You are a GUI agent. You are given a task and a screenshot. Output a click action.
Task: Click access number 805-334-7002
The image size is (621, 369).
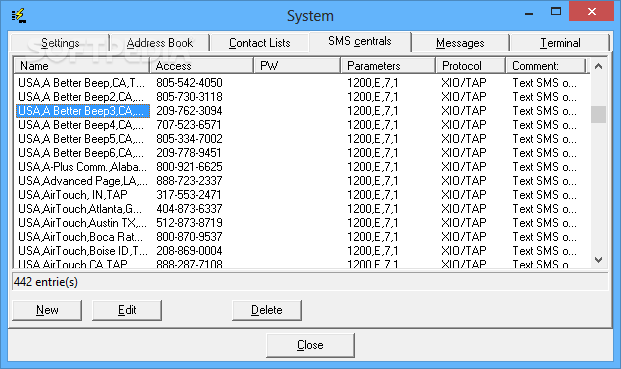pos(189,139)
